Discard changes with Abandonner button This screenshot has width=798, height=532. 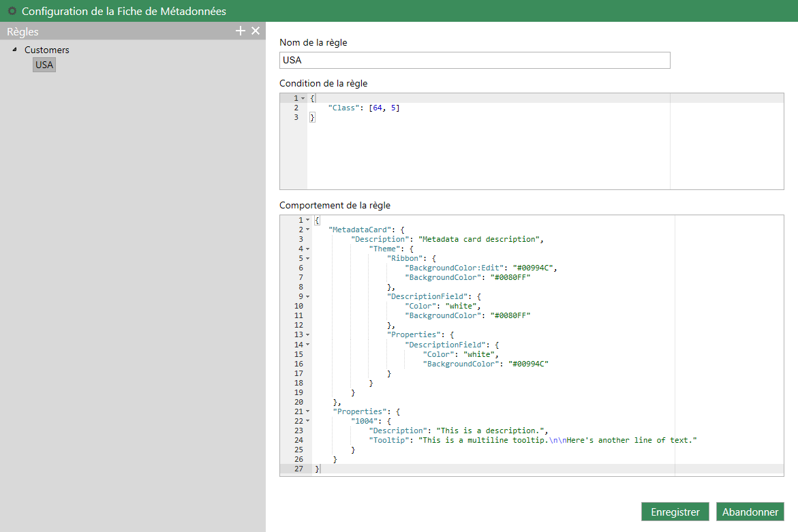750,512
